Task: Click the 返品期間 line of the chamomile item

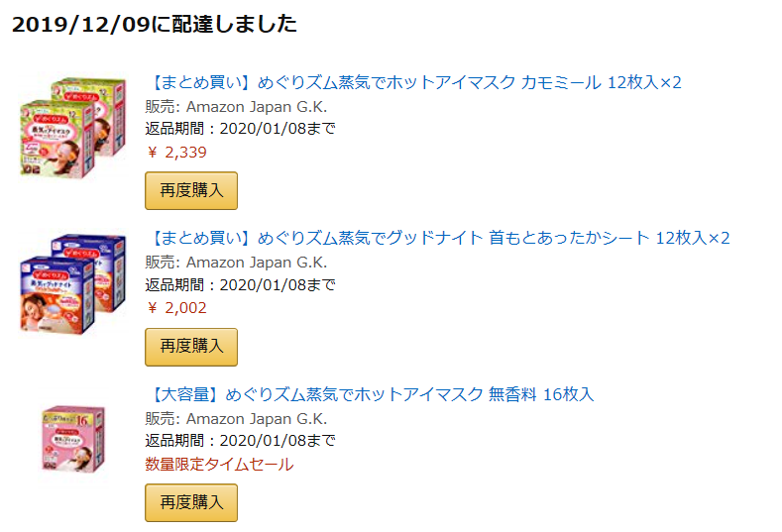Action: [x=241, y=129]
